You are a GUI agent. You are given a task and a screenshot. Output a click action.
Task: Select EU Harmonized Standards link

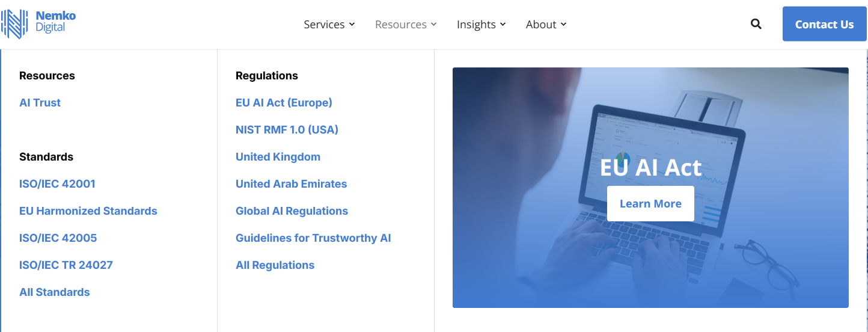point(88,211)
